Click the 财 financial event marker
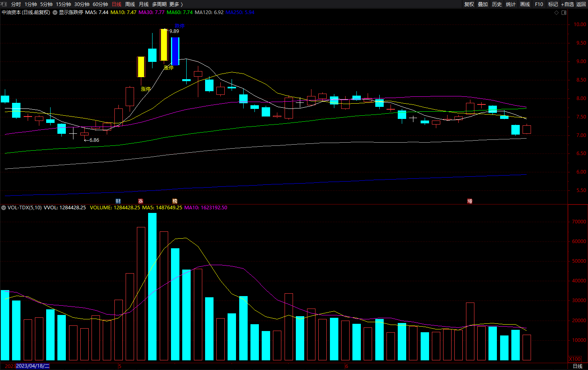This screenshot has width=588, height=370. coord(118,201)
